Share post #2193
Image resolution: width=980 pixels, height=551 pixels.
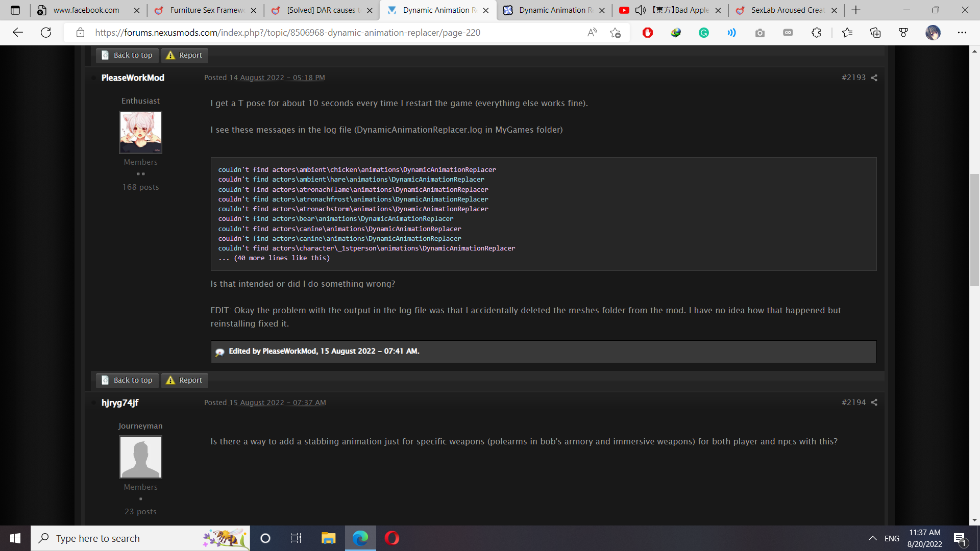coord(874,78)
